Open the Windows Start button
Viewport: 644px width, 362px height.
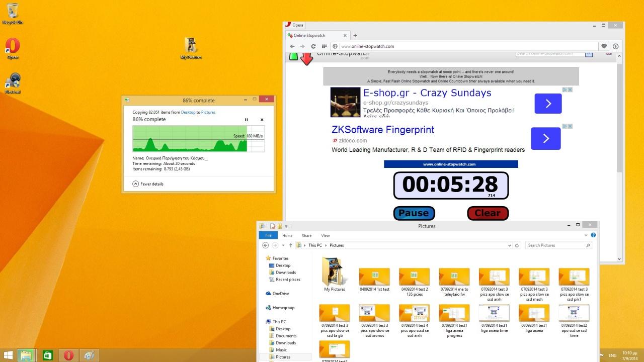tap(9, 355)
